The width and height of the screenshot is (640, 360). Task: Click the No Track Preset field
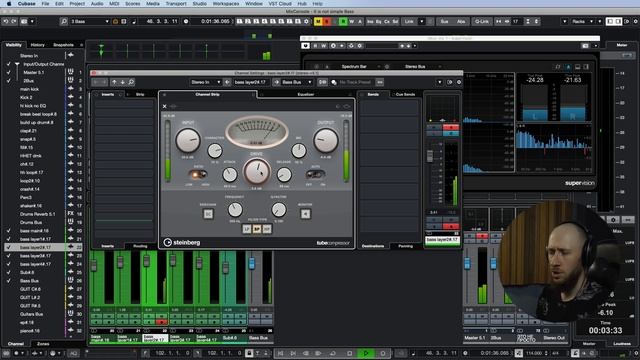point(355,82)
